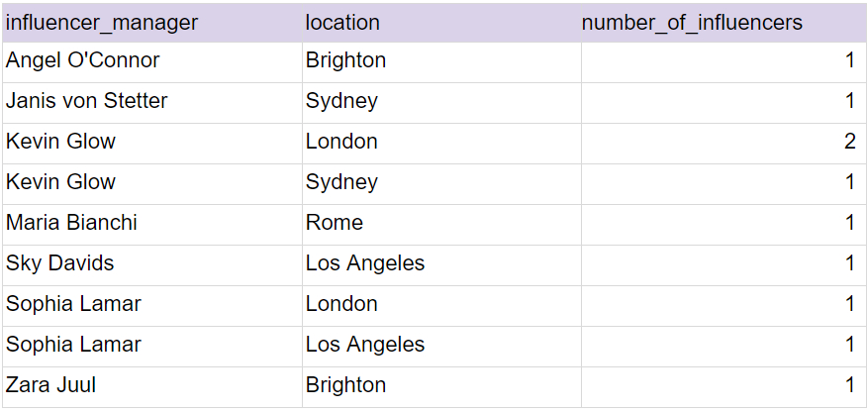Click the Janis von Stetter cell
This screenshot has height=411, width=868.
87,101
